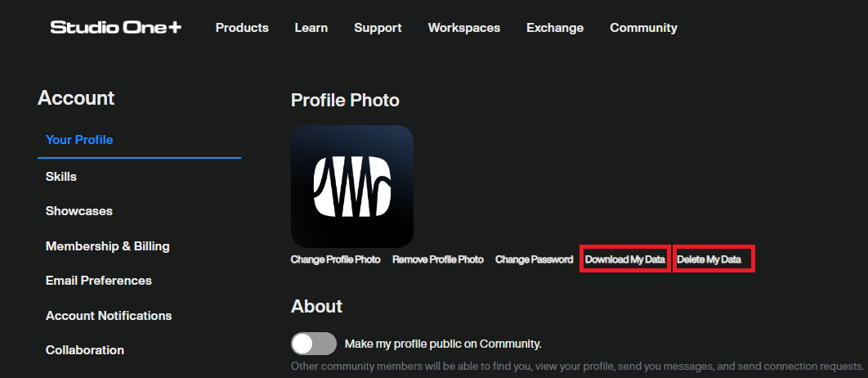
Task: Open the Collaboration section
Action: point(85,350)
